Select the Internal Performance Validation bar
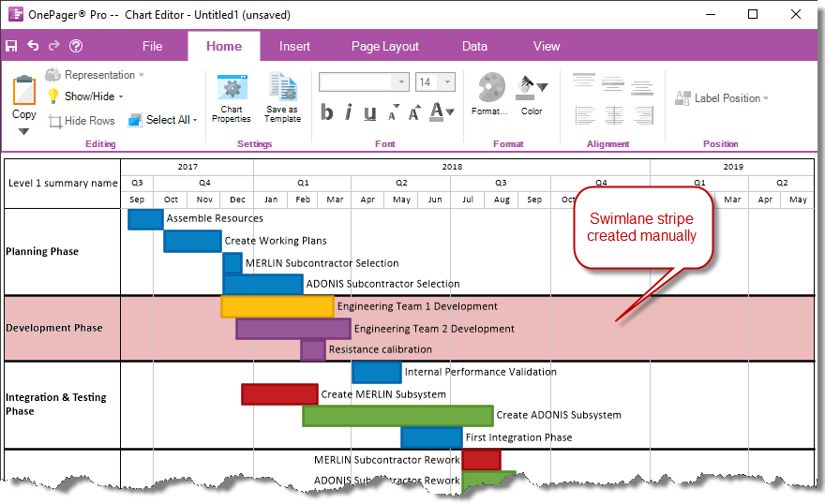Viewport: 825px width, 504px height. click(x=377, y=372)
